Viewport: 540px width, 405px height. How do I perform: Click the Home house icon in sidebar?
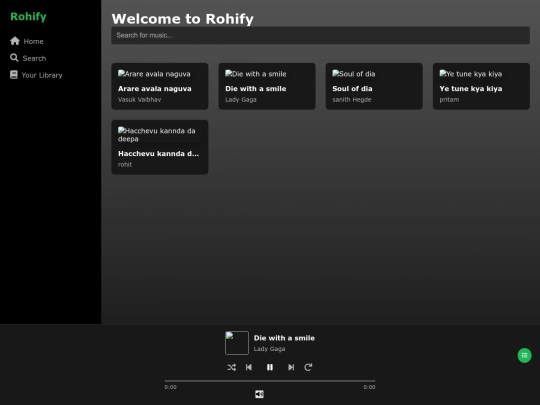click(x=15, y=41)
